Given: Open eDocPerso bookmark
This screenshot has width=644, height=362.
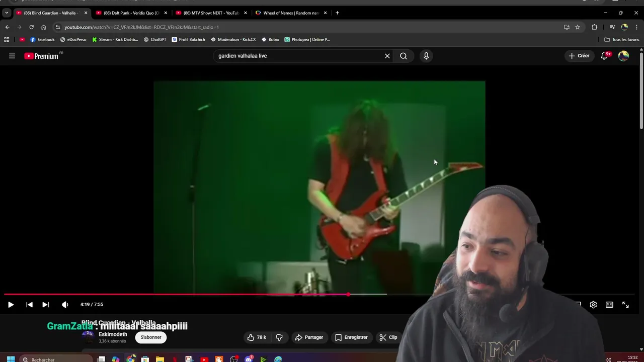Looking at the screenshot, I should [x=73, y=39].
